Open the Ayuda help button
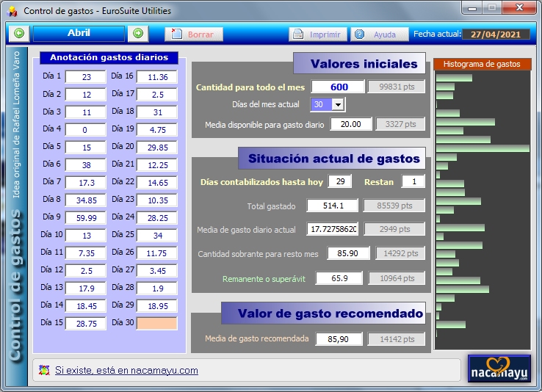 pyautogui.click(x=378, y=35)
